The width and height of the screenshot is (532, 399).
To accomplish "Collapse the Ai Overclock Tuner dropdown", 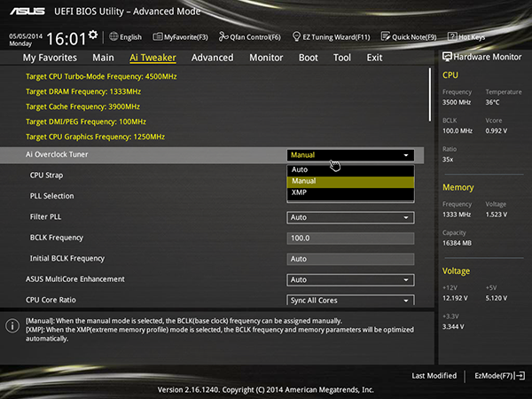I will (x=350, y=155).
